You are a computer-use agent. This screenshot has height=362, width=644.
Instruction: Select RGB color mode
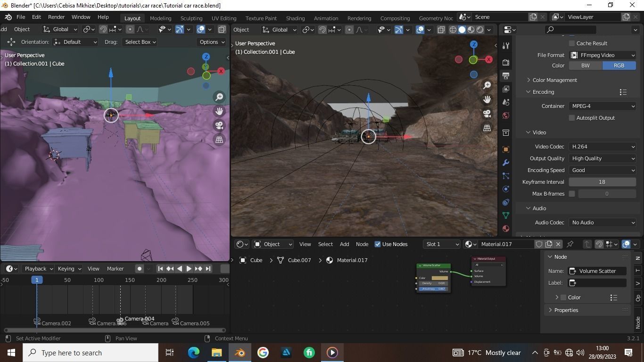[x=619, y=66]
